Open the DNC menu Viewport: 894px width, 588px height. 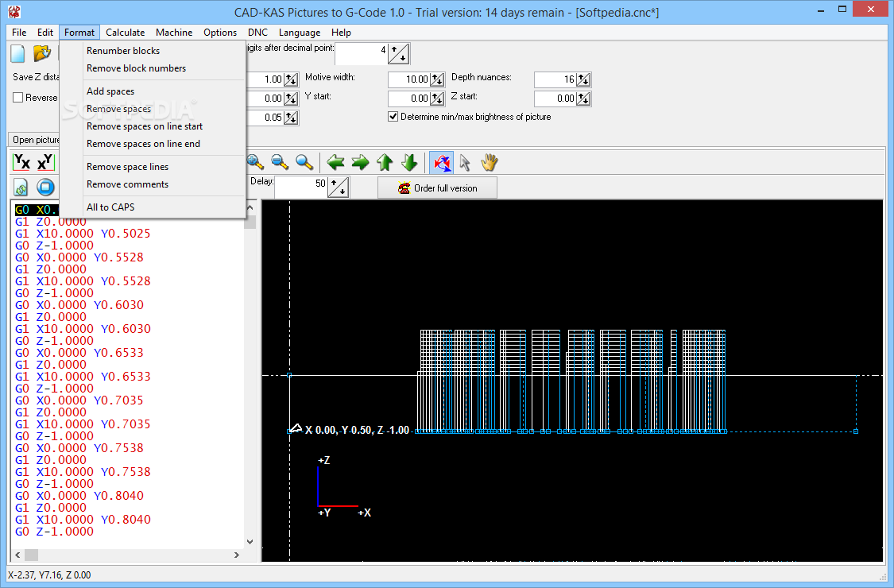pyautogui.click(x=257, y=33)
